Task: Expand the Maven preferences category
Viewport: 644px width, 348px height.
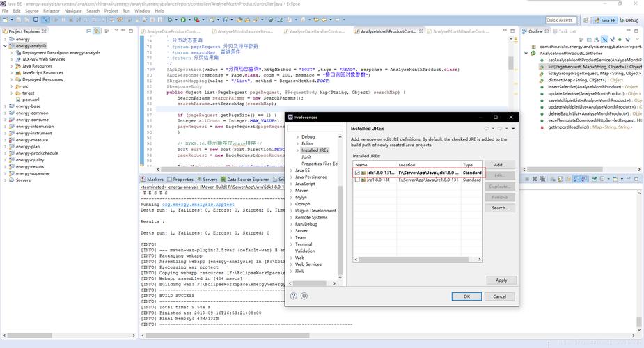Action: 291,191
